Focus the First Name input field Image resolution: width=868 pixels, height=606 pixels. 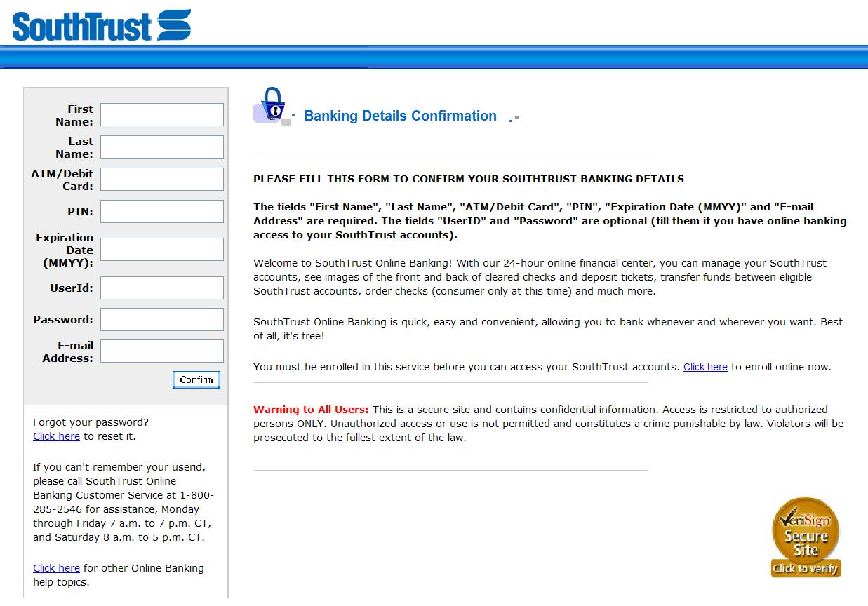[x=162, y=115]
